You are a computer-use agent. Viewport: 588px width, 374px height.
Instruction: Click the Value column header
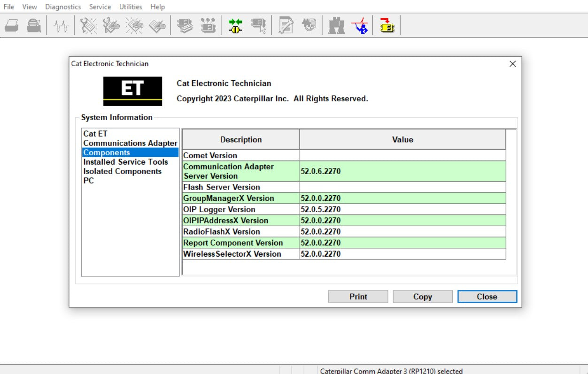(402, 139)
